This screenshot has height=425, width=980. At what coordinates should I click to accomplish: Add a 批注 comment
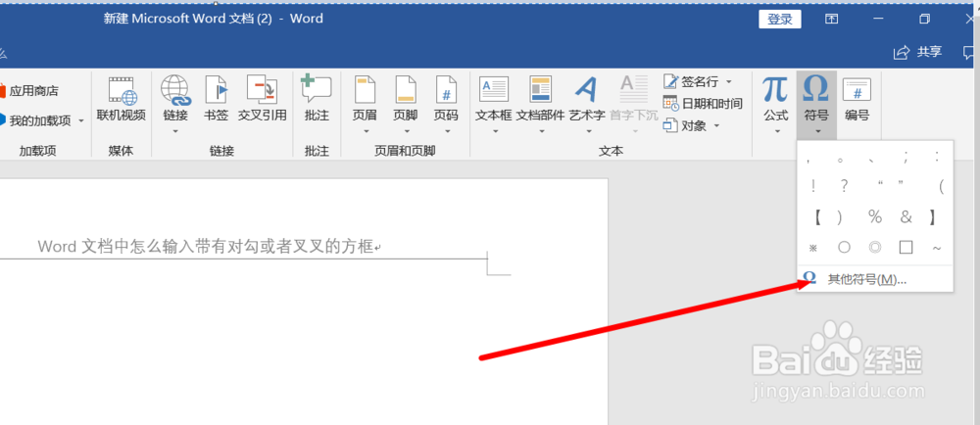point(317,99)
